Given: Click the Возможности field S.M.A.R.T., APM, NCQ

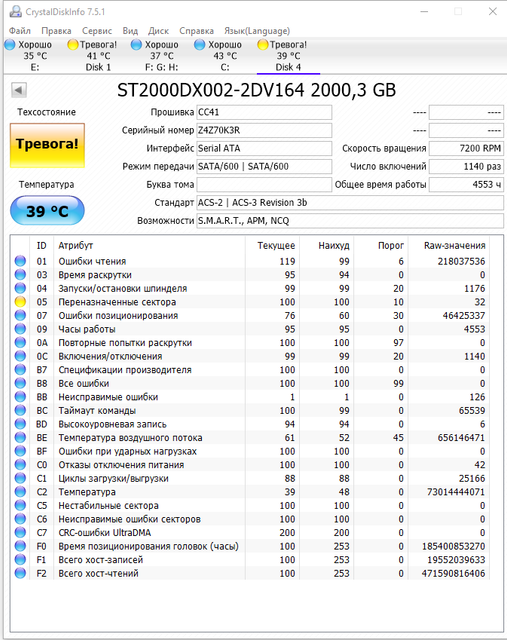Looking at the screenshot, I should 350,220.
